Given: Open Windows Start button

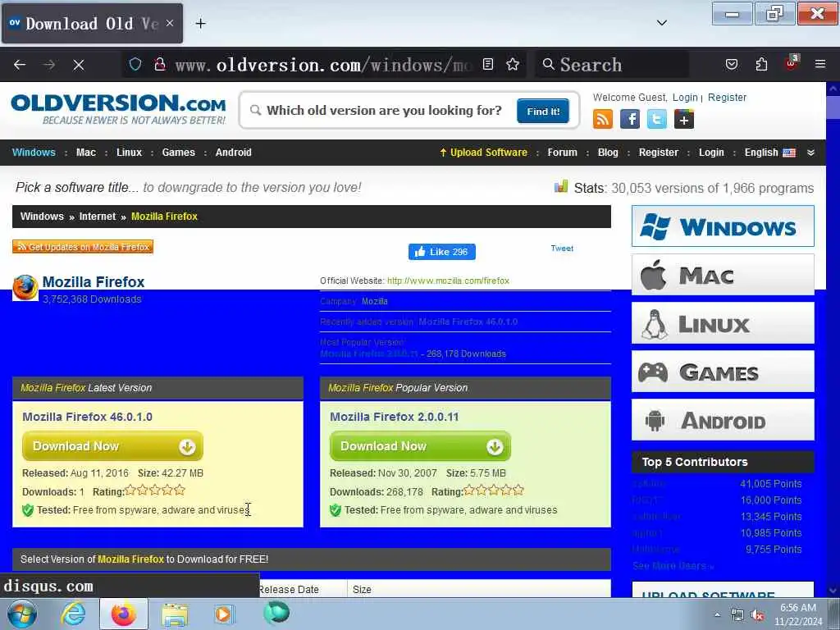Looking at the screenshot, I should (x=21, y=614).
